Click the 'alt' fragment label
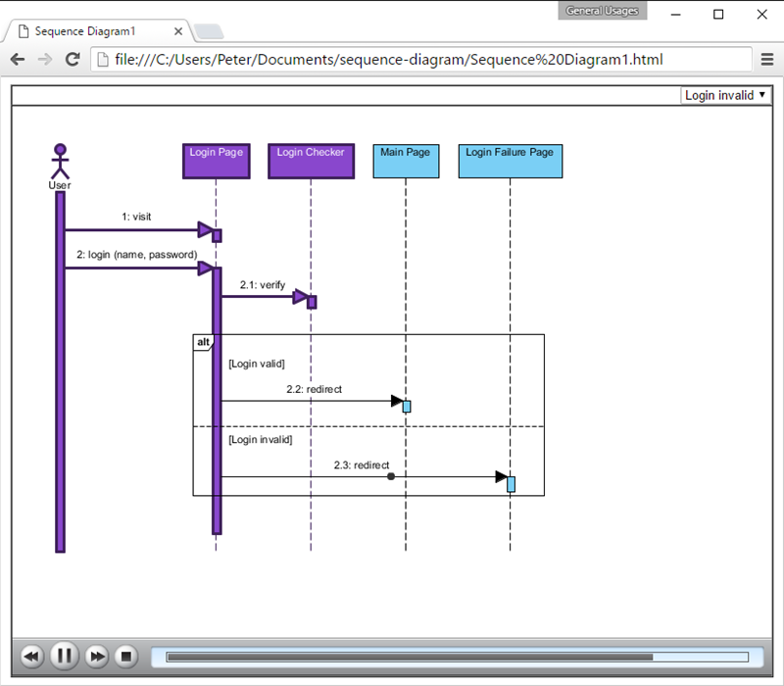The height and width of the screenshot is (686, 784). (x=203, y=342)
